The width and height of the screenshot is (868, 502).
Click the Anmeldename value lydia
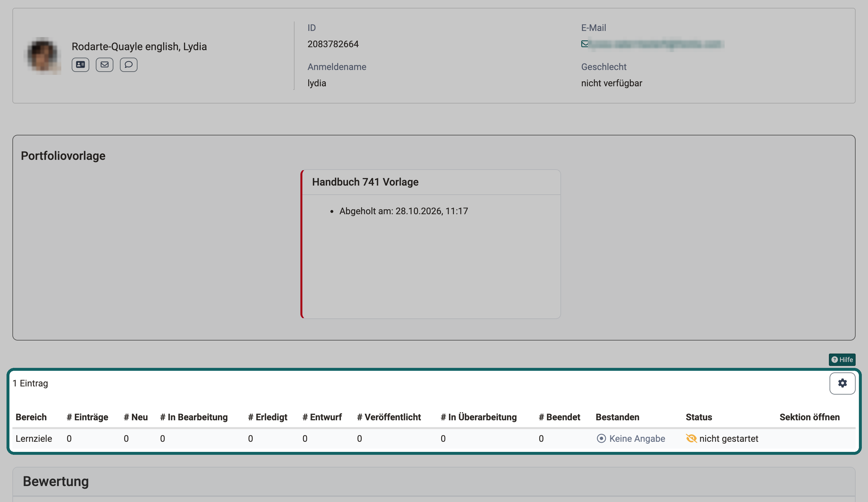317,83
